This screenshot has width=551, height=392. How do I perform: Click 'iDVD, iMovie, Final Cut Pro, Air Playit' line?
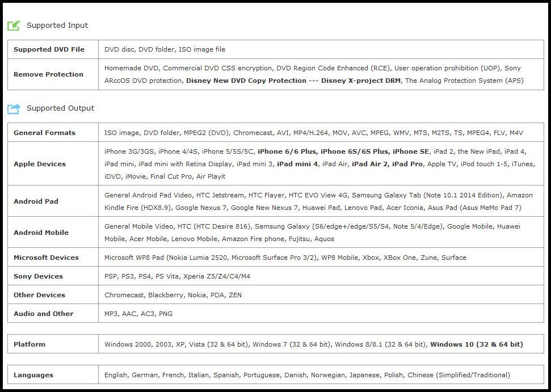165,176
